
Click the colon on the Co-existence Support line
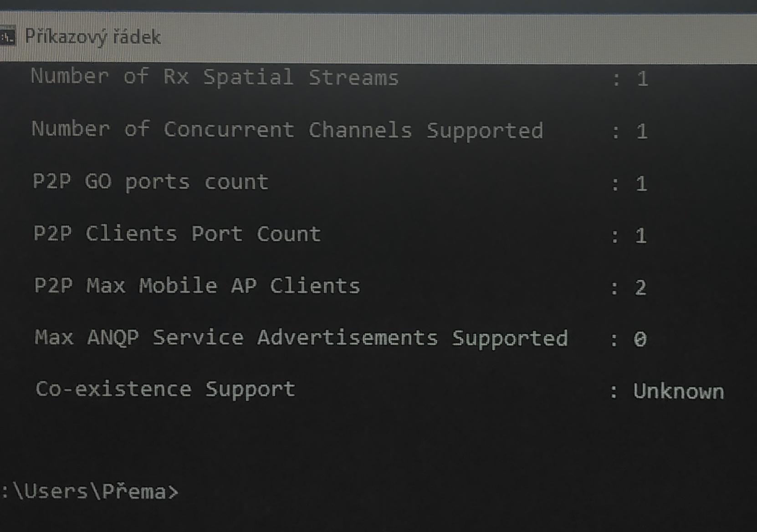click(614, 392)
